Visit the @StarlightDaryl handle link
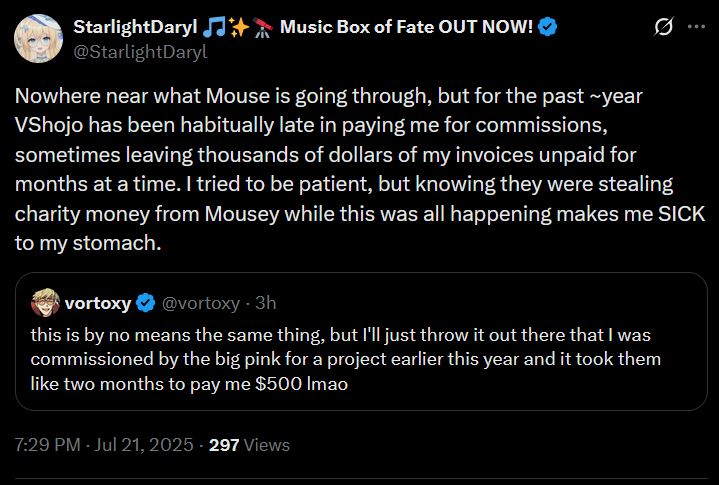719x485 pixels. pos(140,52)
